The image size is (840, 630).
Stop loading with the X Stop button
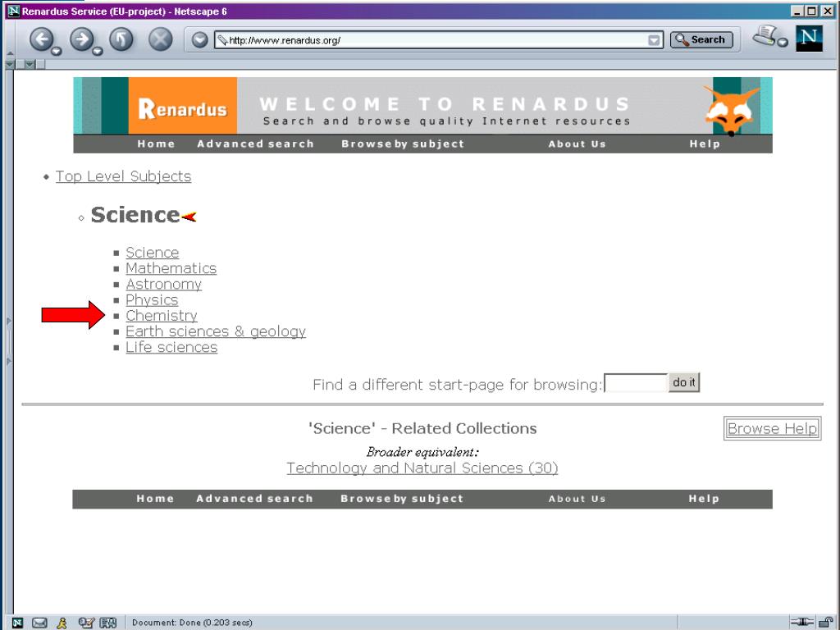(160, 39)
